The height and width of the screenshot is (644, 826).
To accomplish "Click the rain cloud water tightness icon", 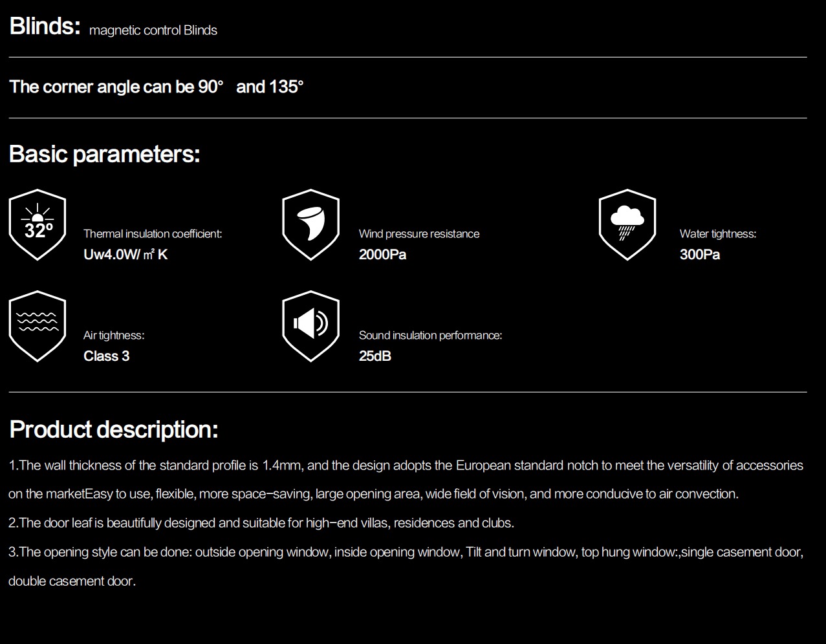I will (627, 225).
